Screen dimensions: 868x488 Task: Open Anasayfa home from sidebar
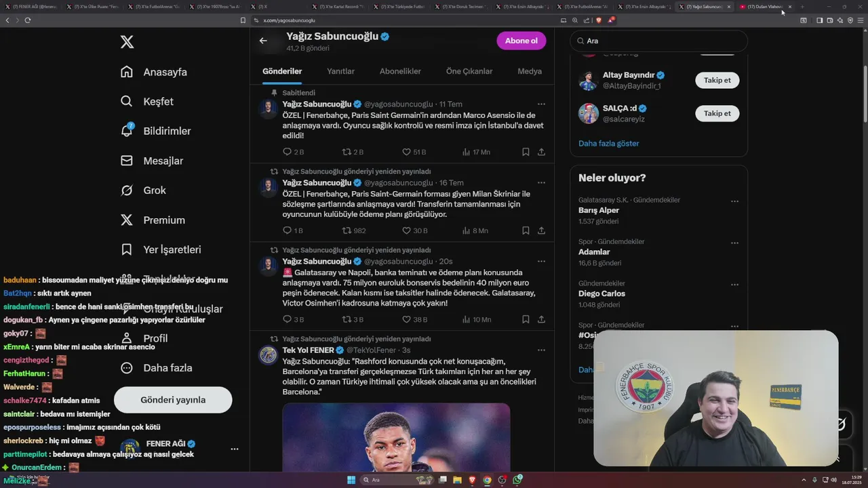coord(153,72)
